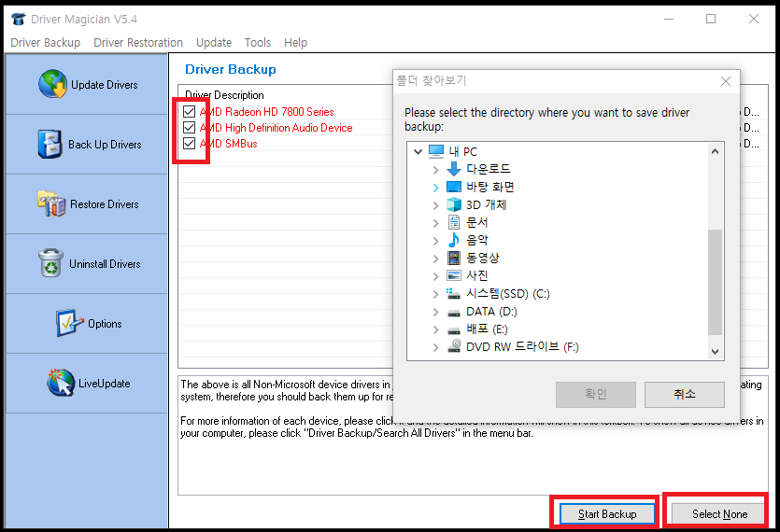
Task: Uncheck the AMD SMBus driver checkbox
Action: pyautogui.click(x=189, y=143)
